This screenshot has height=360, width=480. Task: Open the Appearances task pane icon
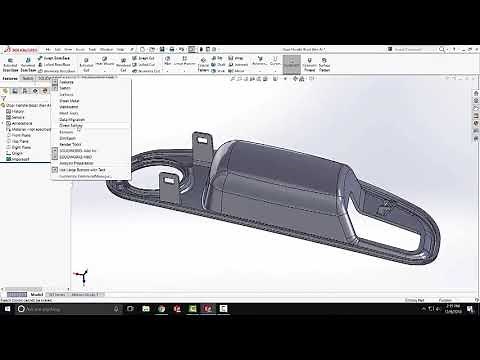point(476,123)
